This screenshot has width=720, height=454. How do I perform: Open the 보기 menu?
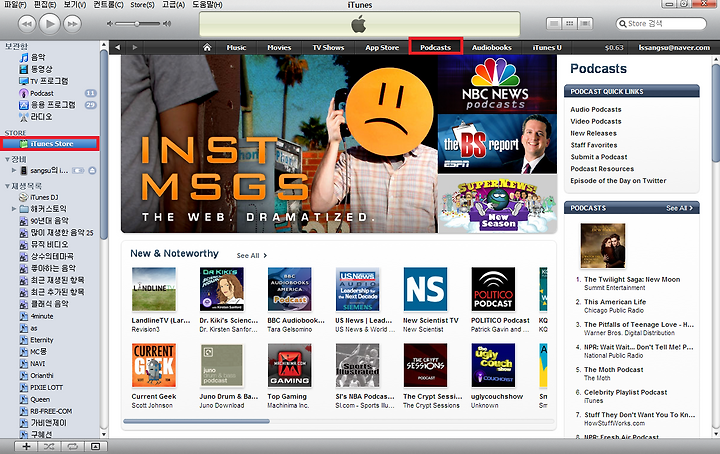(75, 5)
